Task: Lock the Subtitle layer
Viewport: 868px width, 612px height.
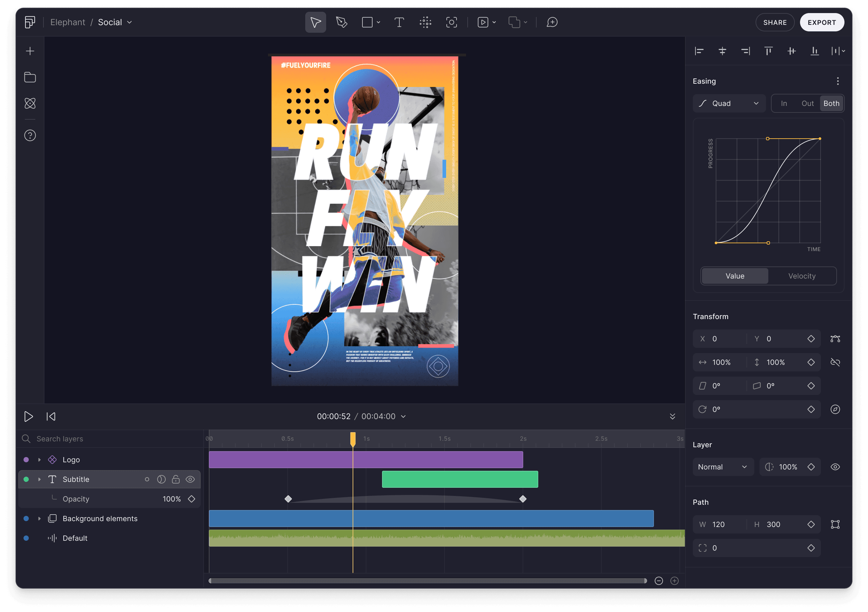Action: [176, 479]
